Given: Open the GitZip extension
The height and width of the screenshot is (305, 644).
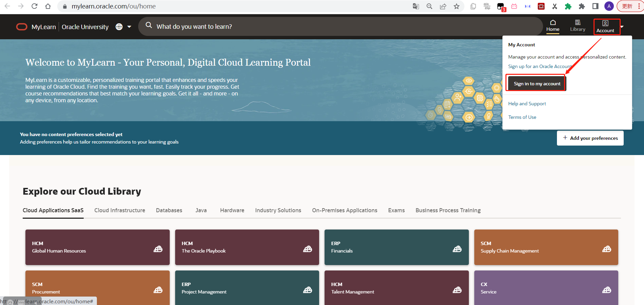Looking at the screenshot, I should [x=487, y=6].
